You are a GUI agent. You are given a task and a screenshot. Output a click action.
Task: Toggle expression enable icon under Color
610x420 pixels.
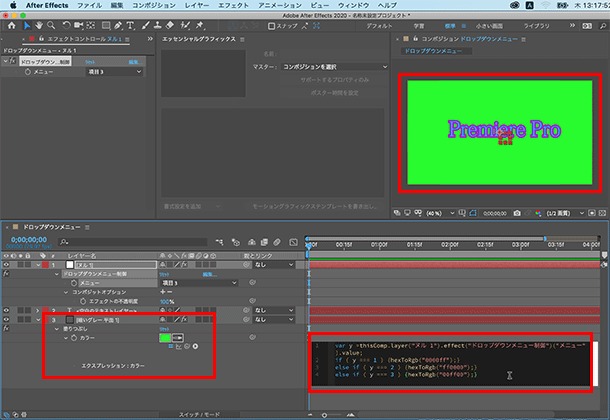pyautogui.click(x=170, y=346)
